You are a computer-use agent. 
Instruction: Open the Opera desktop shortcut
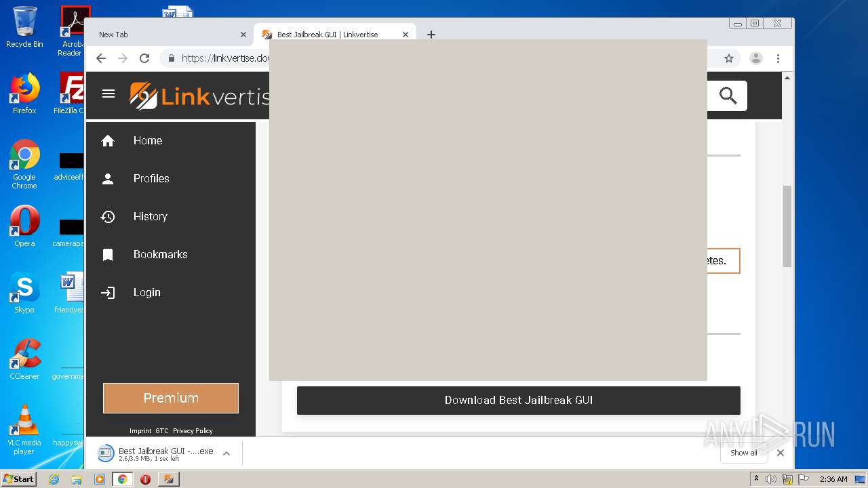(x=24, y=226)
